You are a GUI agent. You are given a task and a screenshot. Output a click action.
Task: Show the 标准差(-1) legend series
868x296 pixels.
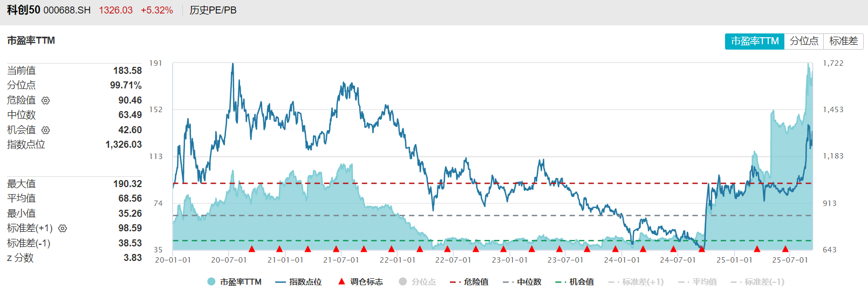[757, 282]
